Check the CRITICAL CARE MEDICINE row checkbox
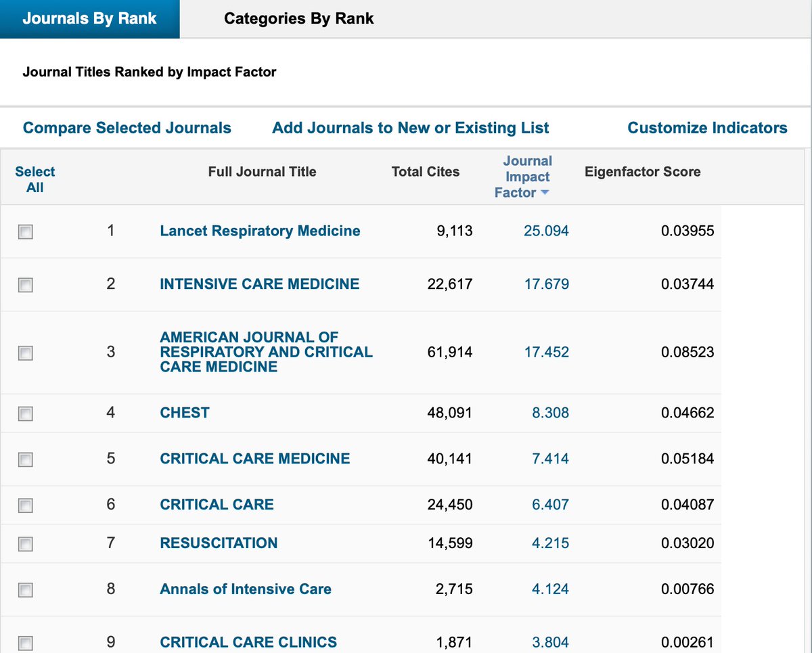812x653 pixels. (25, 459)
